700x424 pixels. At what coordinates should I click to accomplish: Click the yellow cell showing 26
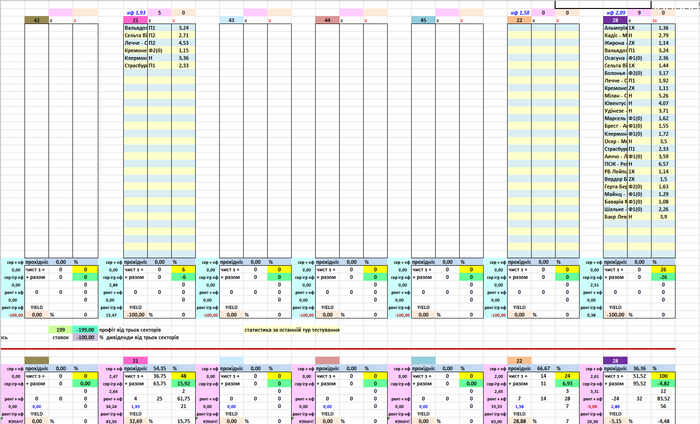point(663,270)
